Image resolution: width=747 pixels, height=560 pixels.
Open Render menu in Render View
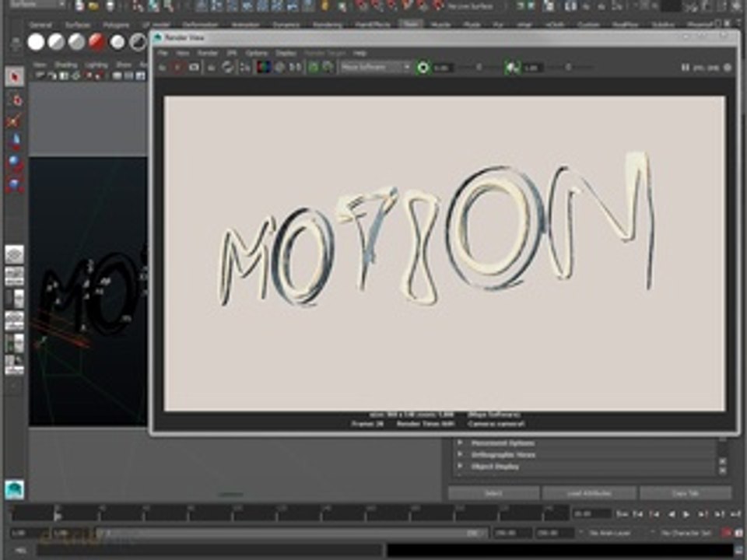pos(207,53)
